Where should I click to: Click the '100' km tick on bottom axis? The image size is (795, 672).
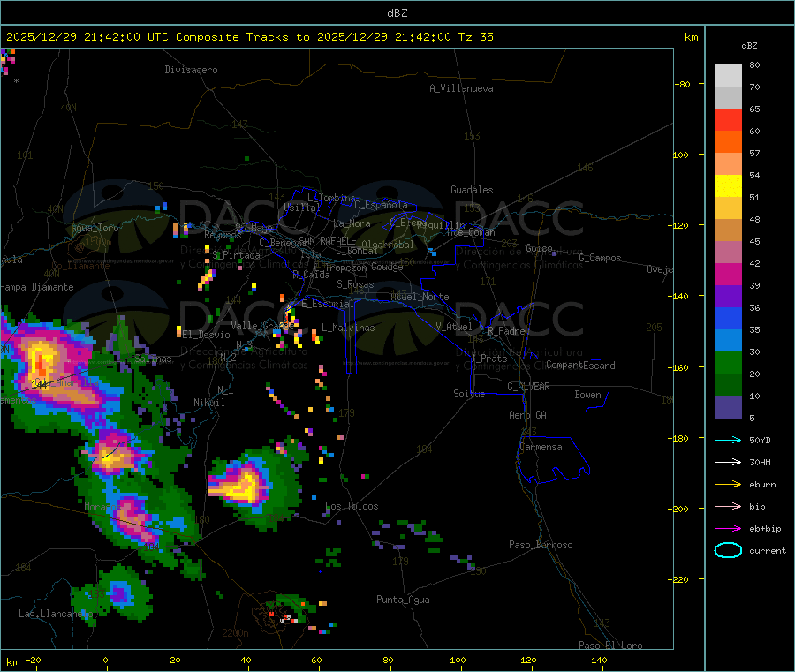[x=458, y=660]
